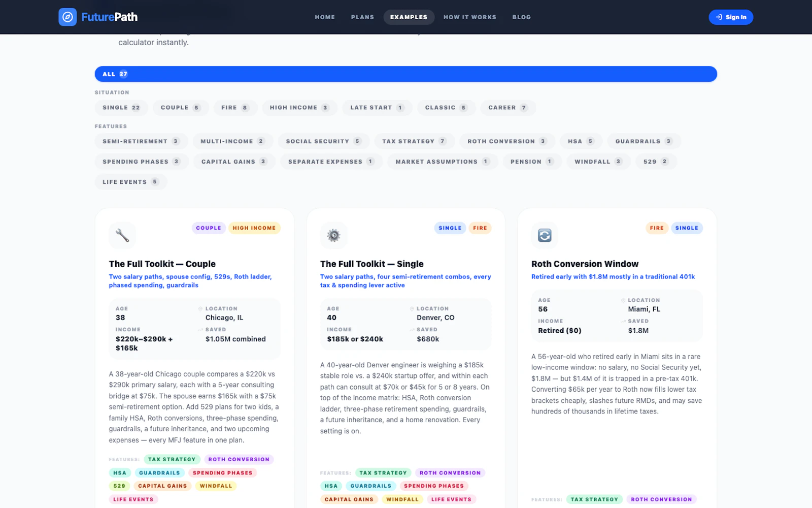Click '$185k or $240k' income value
812x508 pixels.
[355, 339]
